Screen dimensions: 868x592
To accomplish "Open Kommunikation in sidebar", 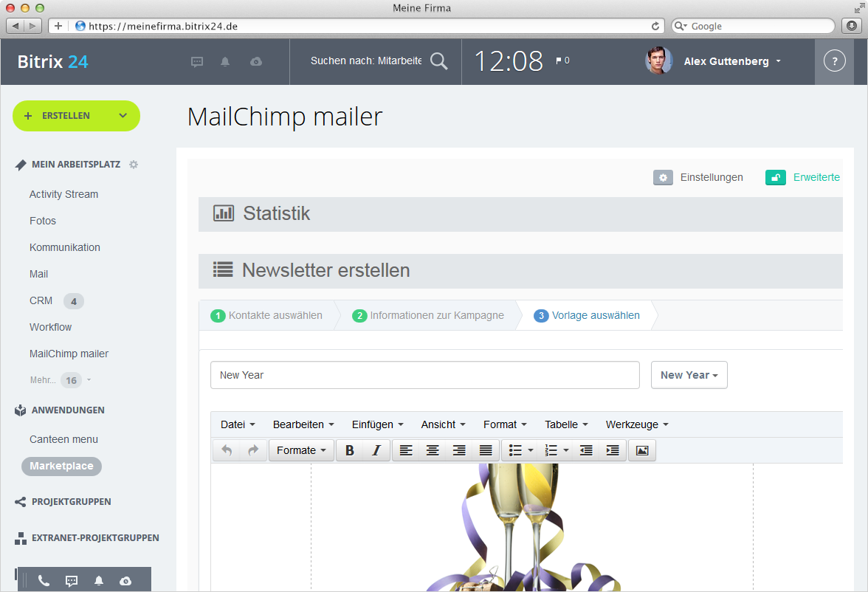I will [x=65, y=247].
